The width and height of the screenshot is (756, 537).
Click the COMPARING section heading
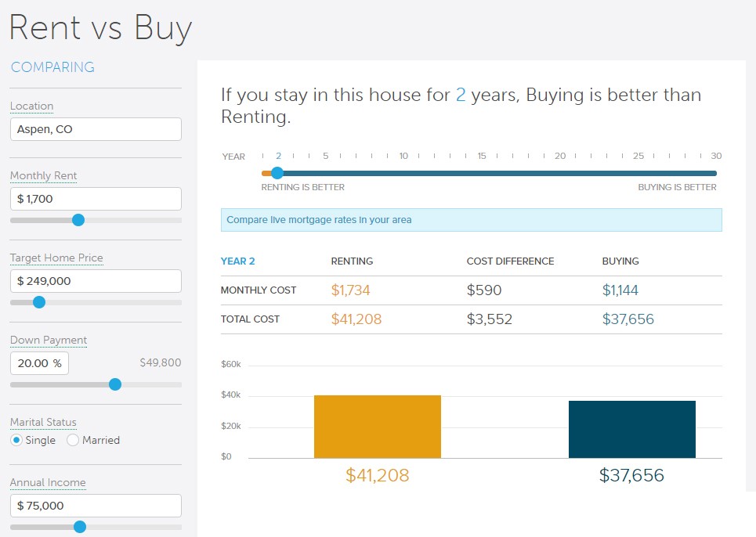(x=52, y=67)
